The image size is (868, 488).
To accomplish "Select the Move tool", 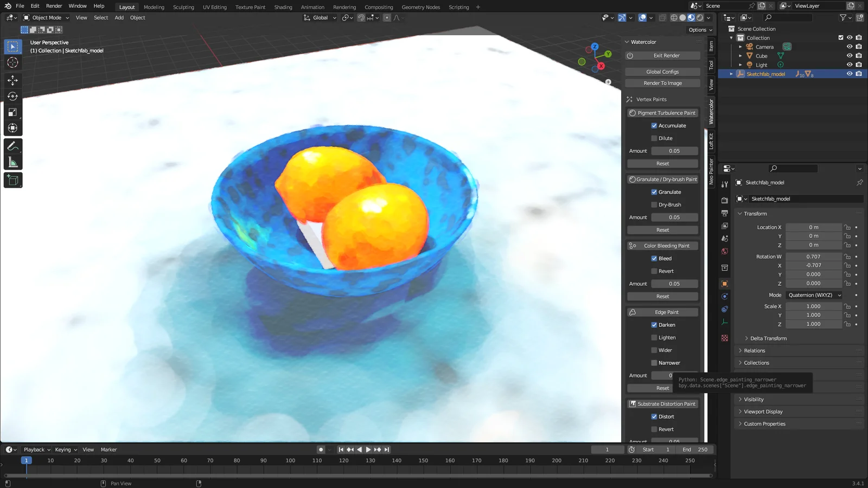I will (x=13, y=80).
